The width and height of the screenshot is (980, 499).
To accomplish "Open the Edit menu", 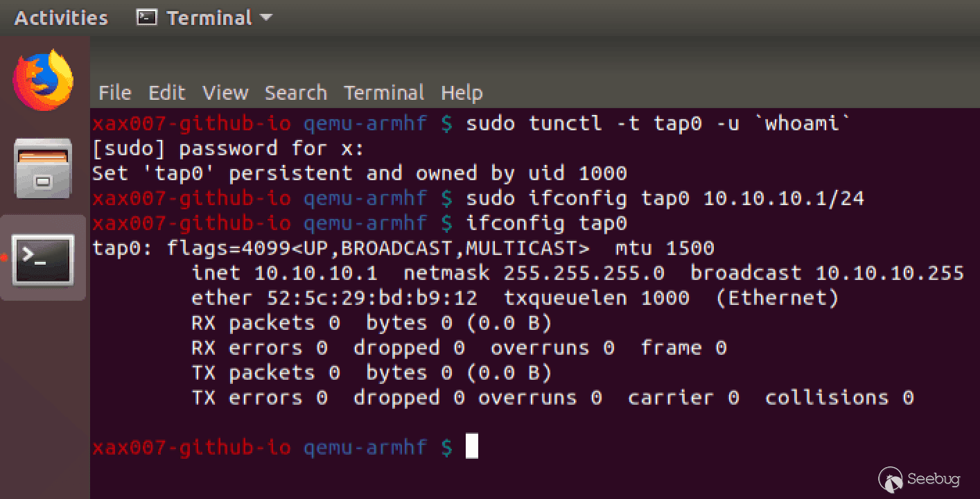I will 167,93.
